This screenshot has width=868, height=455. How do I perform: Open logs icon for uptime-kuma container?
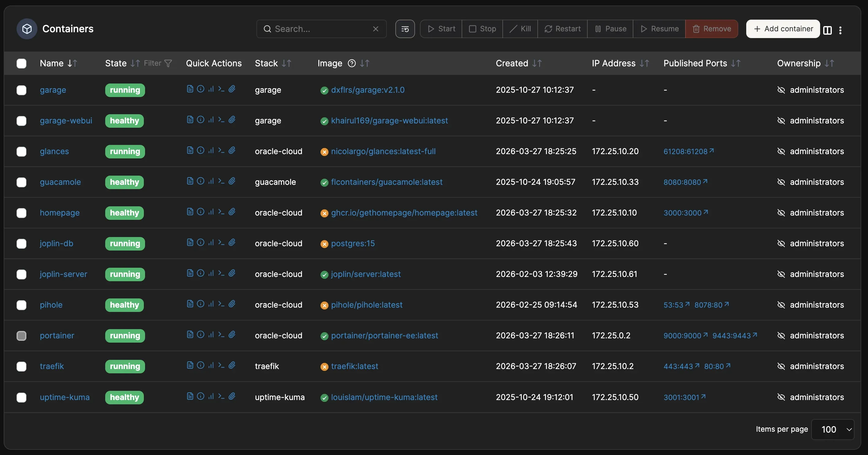190,396
